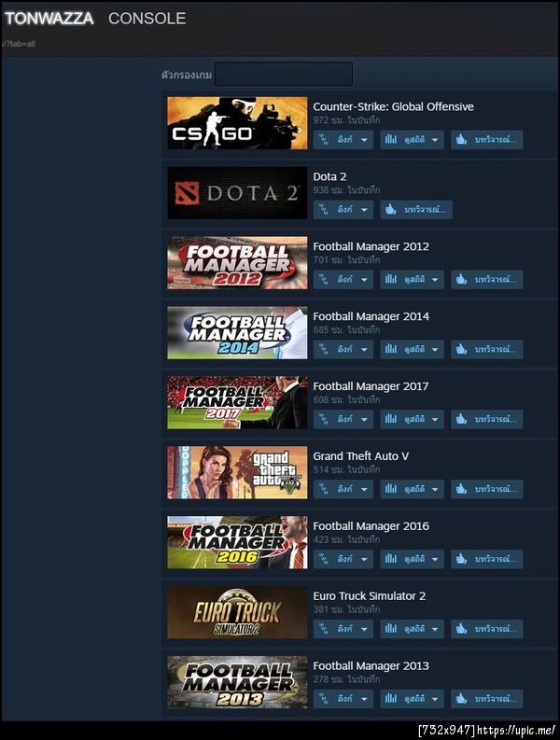Click the thumbs-up review icon for Grand Theft Auto V
This screenshot has height=740, width=560.
pos(461,488)
